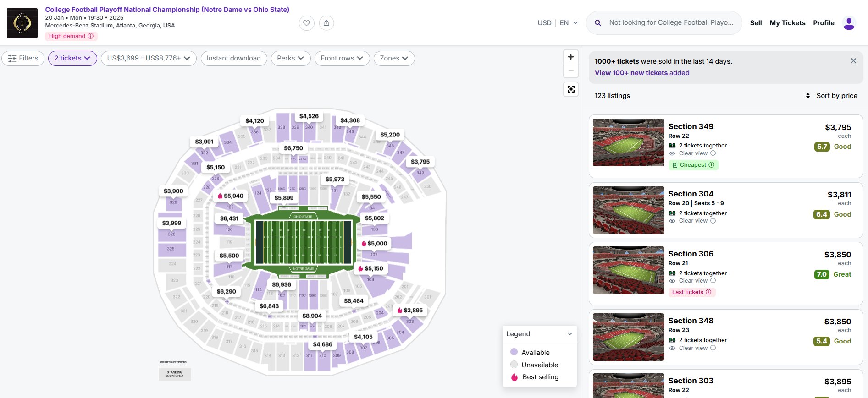Open Mercedes-Benz Stadium venue link
Viewport: 868px width, 398px height.
click(110, 26)
